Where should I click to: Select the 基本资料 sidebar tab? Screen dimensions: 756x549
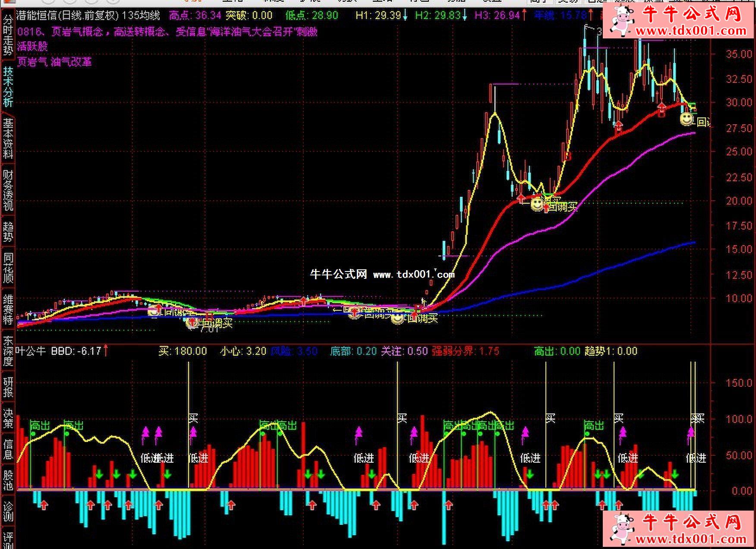coord(8,138)
